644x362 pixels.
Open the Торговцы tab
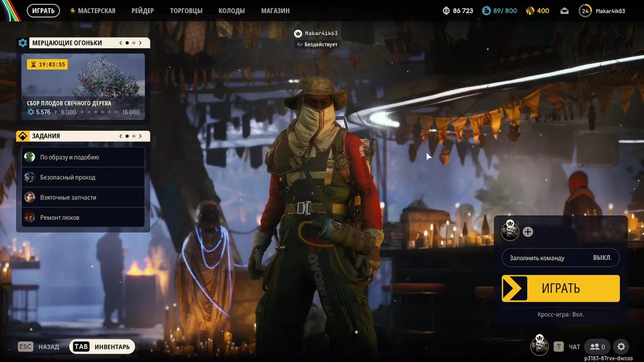coord(186,11)
